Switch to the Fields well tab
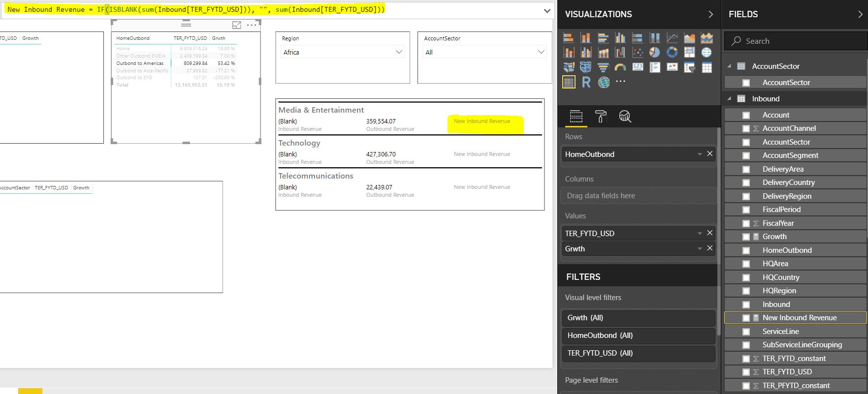The width and height of the screenshot is (868, 394). [576, 117]
